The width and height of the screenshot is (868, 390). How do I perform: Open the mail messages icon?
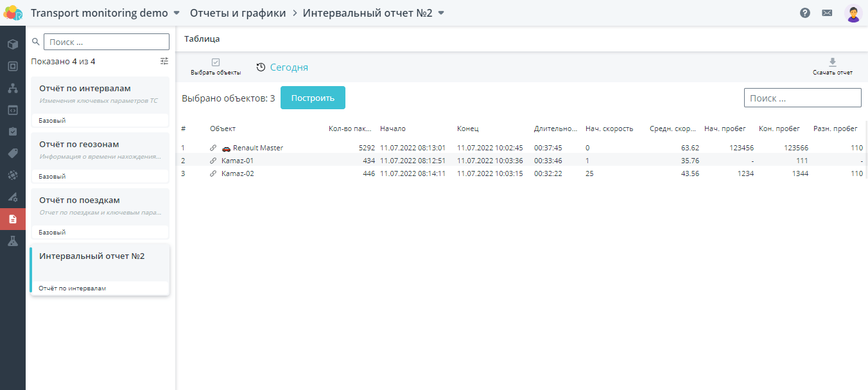pos(827,13)
